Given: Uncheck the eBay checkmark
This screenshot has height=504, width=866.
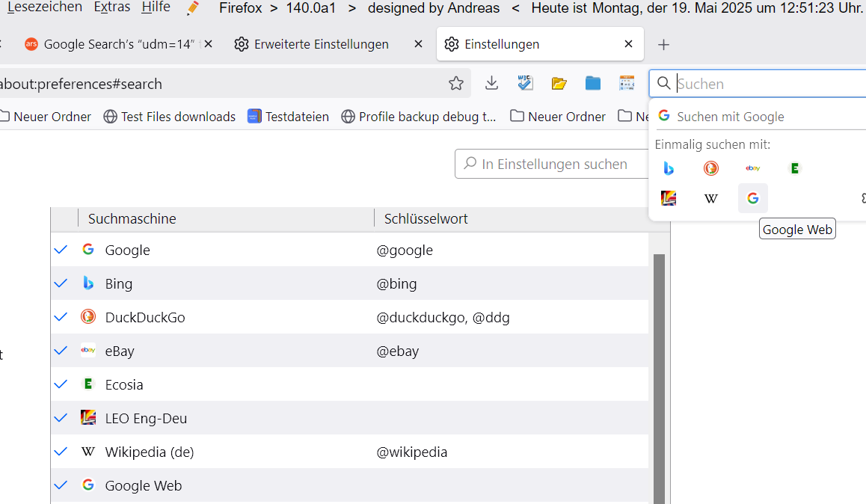Looking at the screenshot, I should [x=61, y=351].
